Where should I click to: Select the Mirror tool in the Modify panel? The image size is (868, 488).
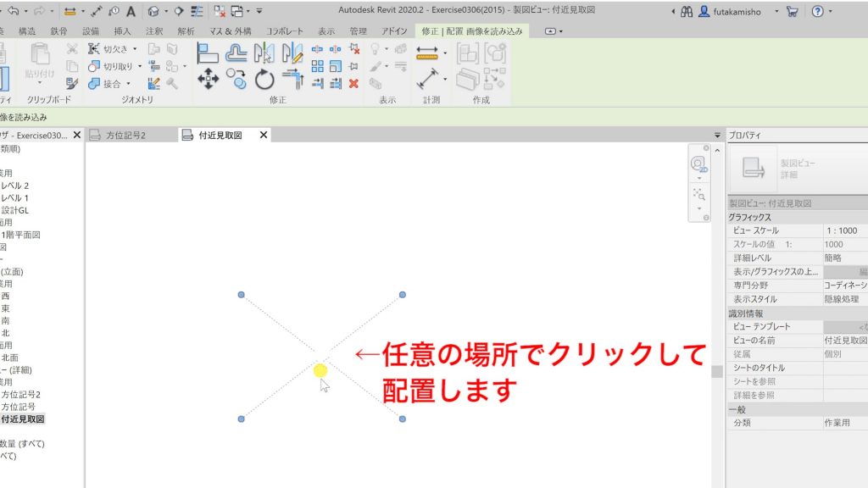[264, 51]
